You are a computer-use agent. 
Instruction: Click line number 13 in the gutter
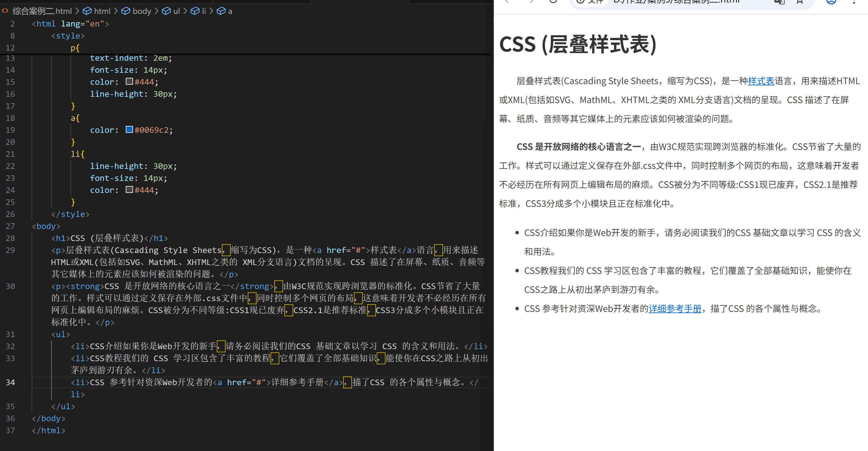click(x=10, y=58)
